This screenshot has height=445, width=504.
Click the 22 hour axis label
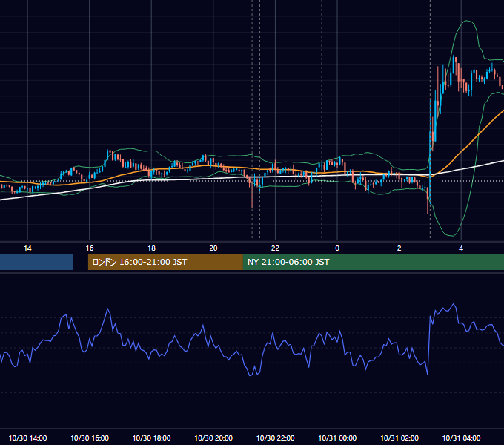pyautogui.click(x=275, y=248)
